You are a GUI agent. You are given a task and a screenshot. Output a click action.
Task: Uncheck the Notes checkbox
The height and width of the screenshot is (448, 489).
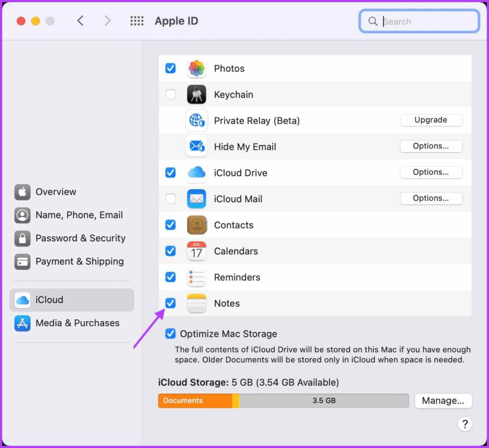pyautogui.click(x=170, y=303)
